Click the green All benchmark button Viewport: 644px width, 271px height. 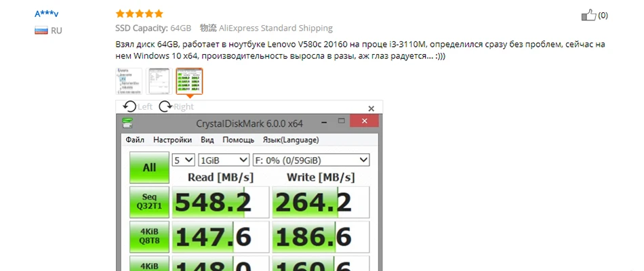(x=150, y=167)
